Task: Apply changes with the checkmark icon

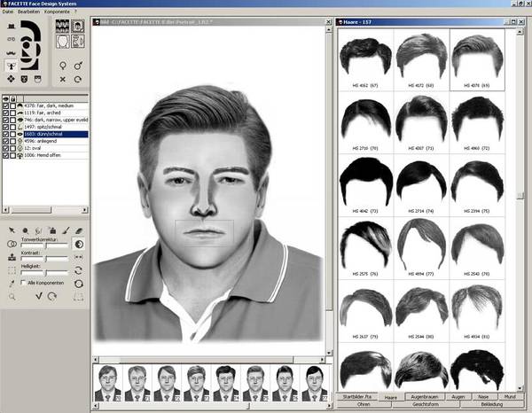Action: tap(39, 297)
